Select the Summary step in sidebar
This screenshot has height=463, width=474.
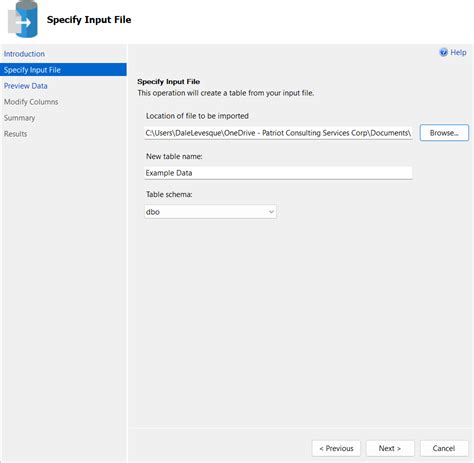coord(19,118)
